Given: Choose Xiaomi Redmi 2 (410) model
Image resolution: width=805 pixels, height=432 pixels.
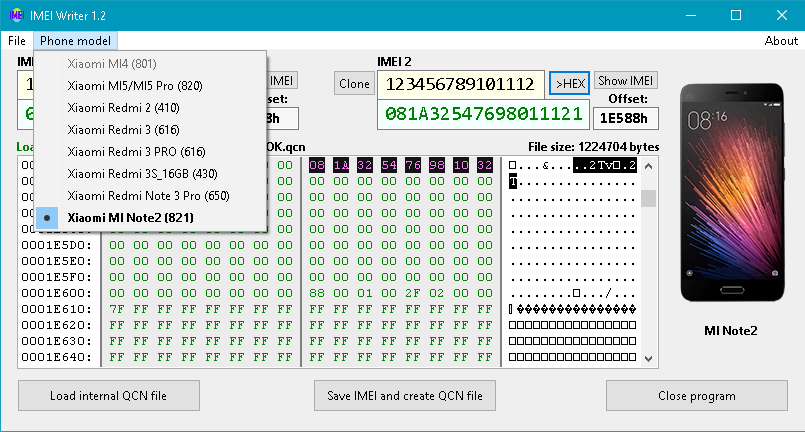Looking at the screenshot, I should (x=123, y=107).
